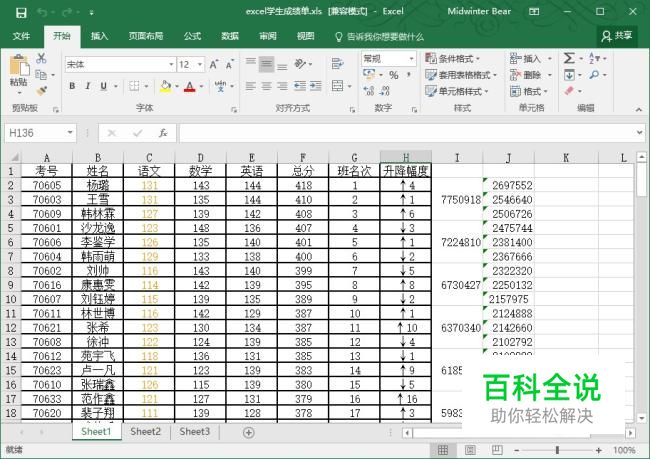650x459 pixels.
Task: Align text to bottom
Action: 282,66
